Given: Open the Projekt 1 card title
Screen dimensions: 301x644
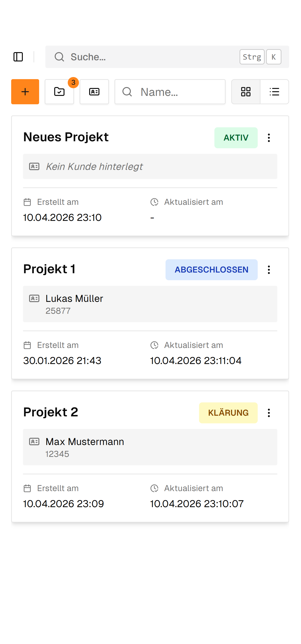Looking at the screenshot, I should 49,269.
